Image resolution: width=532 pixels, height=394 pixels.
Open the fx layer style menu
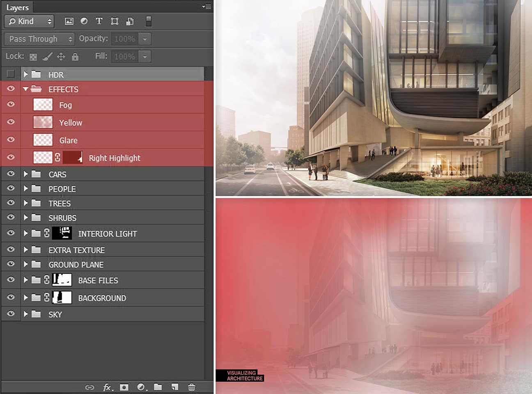click(x=108, y=387)
